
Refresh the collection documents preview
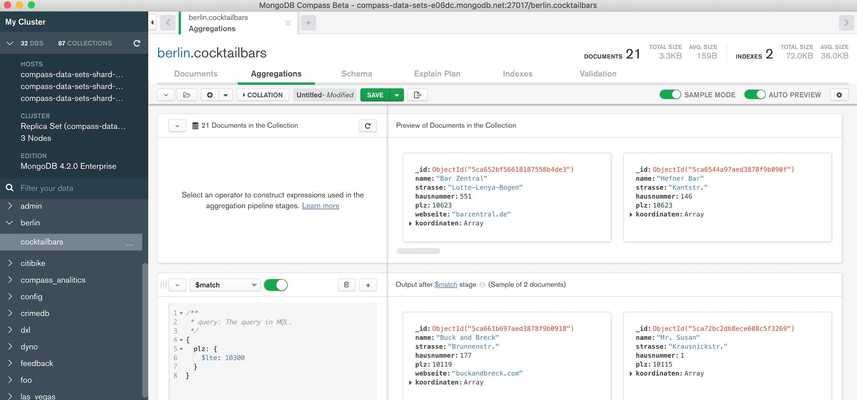pyautogui.click(x=367, y=126)
